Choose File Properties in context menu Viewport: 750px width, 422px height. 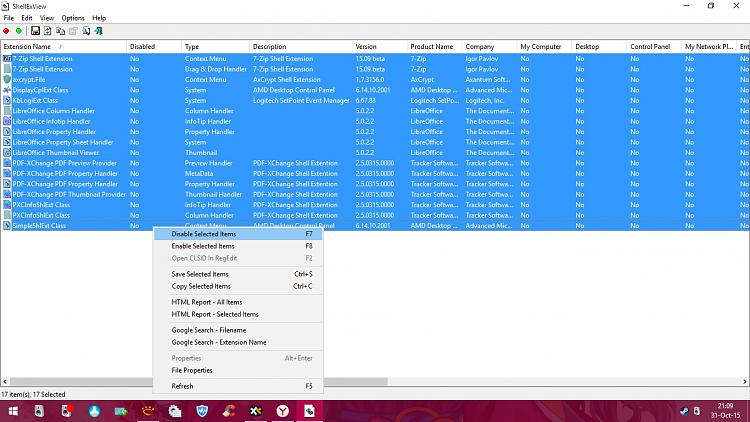(238, 370)
